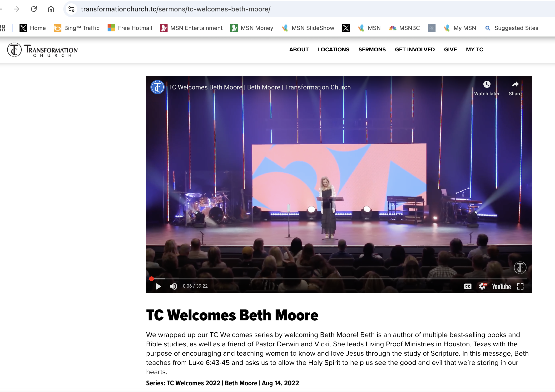Toggle closed captions on the video
Viewport: 555px width, 392px height.
point(468,286)
